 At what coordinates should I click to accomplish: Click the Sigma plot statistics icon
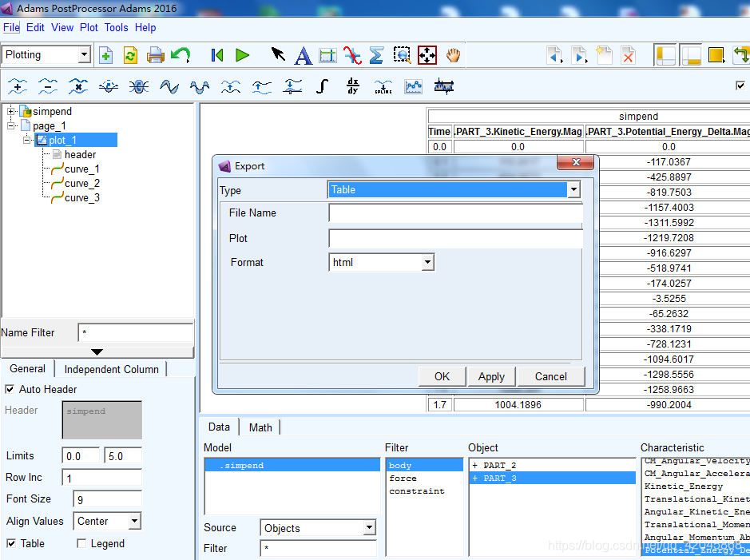(x=376, y=55)
